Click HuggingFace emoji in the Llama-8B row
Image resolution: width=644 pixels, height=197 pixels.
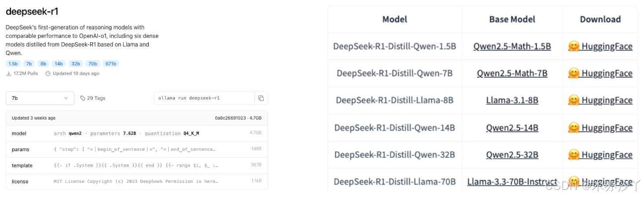click(x=574, y=100)
